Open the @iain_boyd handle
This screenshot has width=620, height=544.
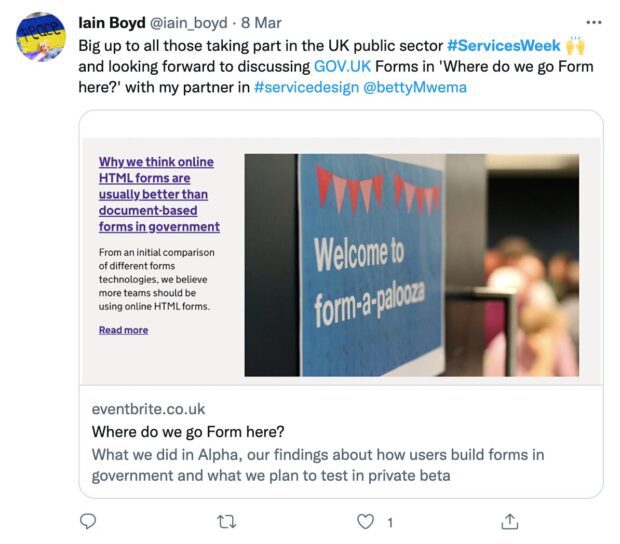188,23
